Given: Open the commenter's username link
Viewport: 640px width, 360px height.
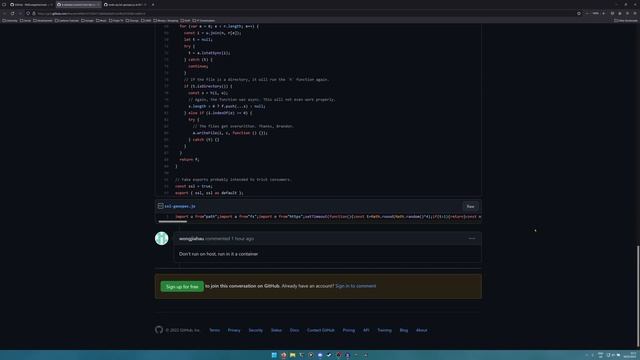Looking at the screenshot, I should coord(191,239).
